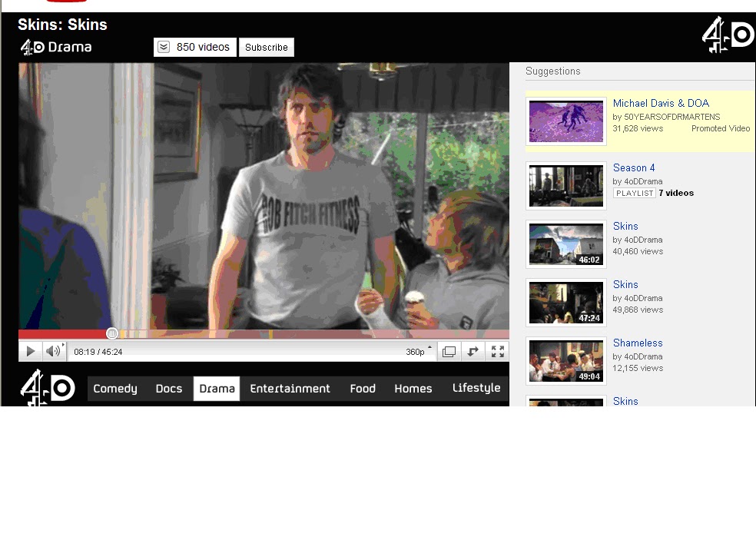
Task: Click the PLAYLIST badge under Season 4
Action: [x=634, y=194]
